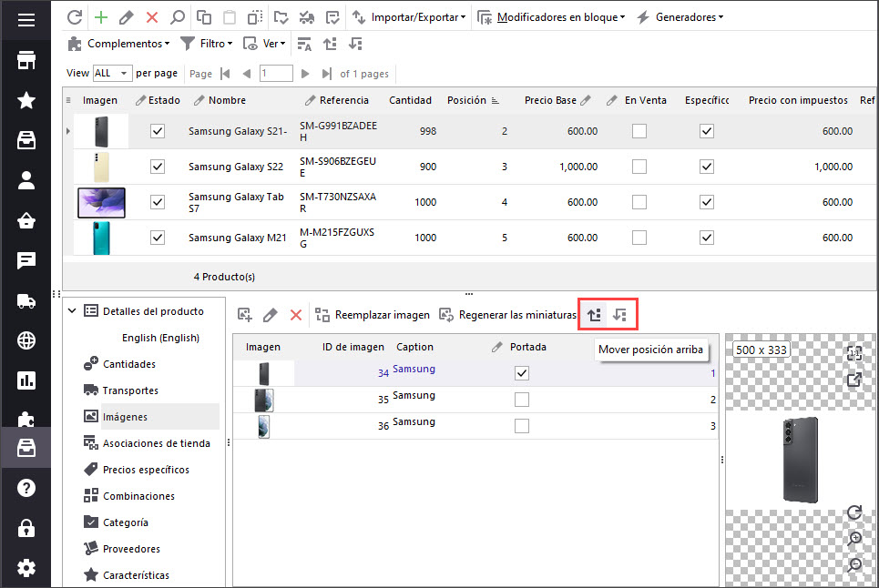This screenshot has height=588, width=879.
Task: Enable En Venta for Samsung Galaxy S21
Action: (x=639, y=131)
